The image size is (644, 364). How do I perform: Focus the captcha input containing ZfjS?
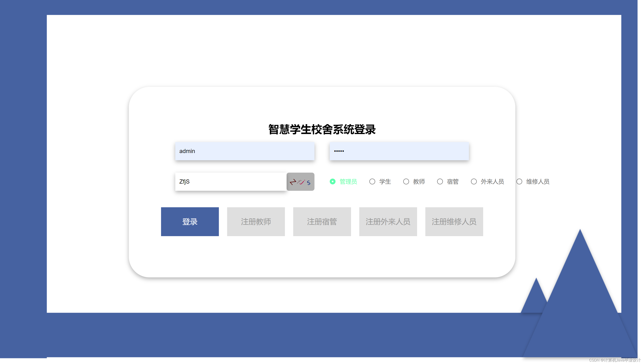tap(230, 182)
